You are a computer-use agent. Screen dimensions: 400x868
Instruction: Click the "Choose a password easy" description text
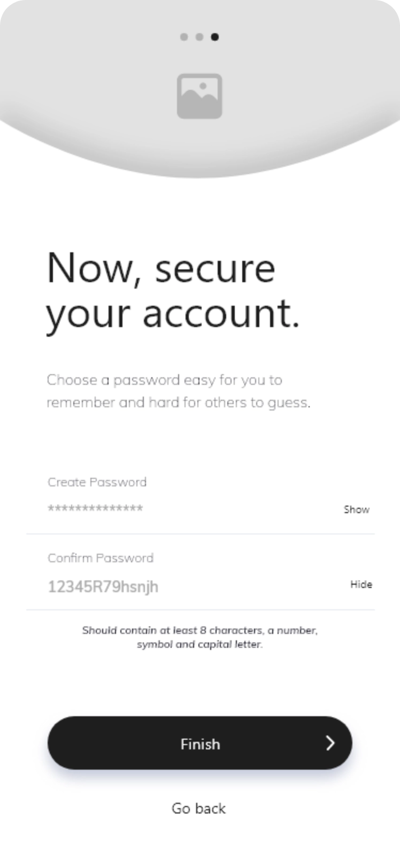click(x=178, y=391)
